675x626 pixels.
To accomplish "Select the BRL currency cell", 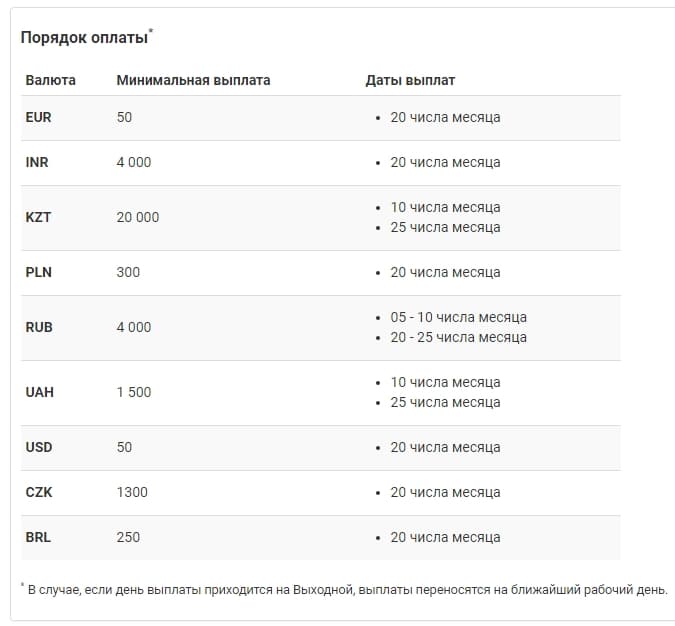I will point(38,537).
